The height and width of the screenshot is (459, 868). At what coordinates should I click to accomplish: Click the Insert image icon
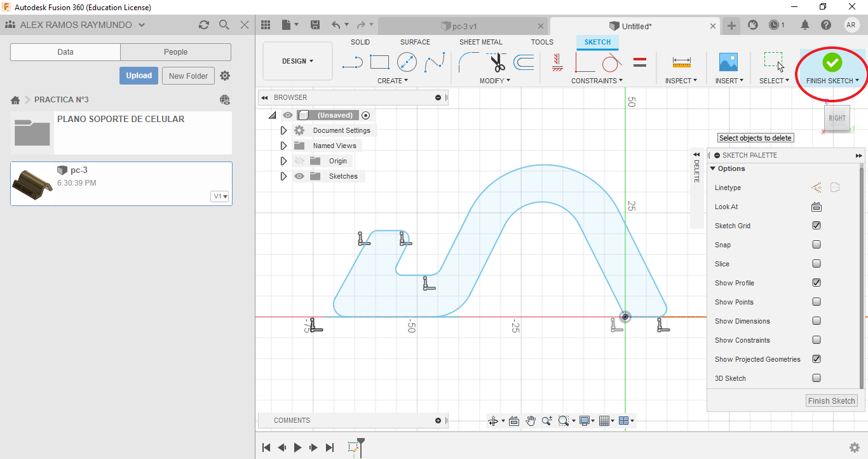(x=728, y=62)
